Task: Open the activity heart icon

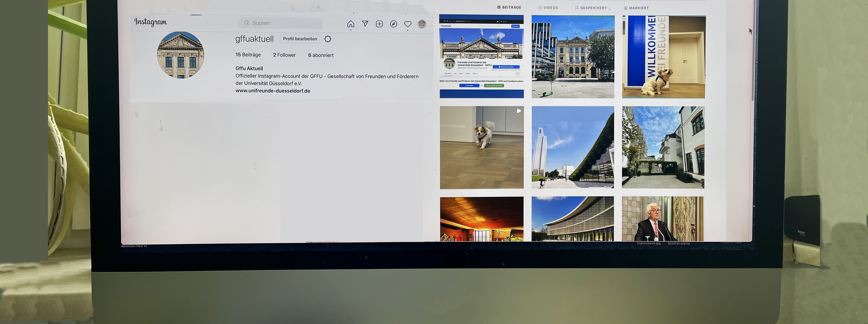Action: coord(408,24)
